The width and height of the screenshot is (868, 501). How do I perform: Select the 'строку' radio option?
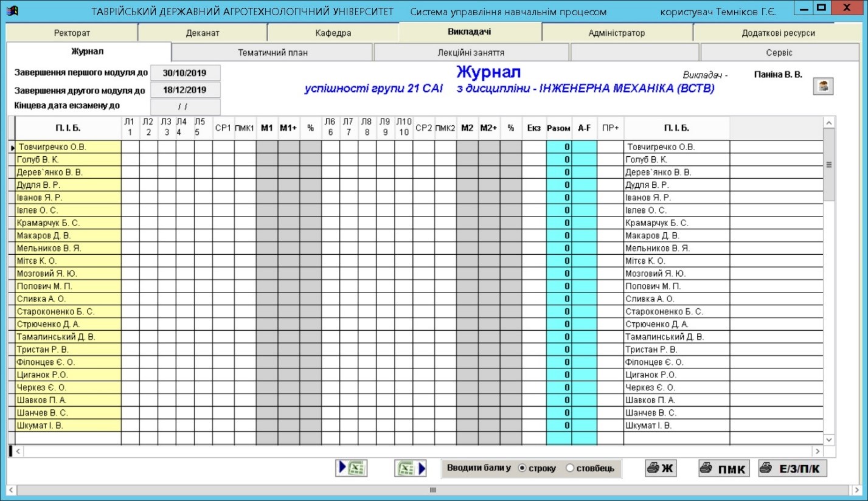[x=522, y=468]
